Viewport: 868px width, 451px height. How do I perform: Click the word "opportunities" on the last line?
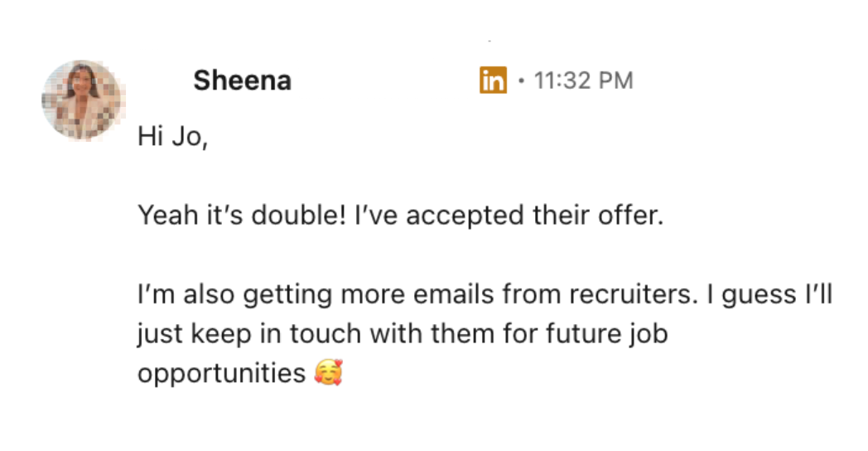pos(221,375)
